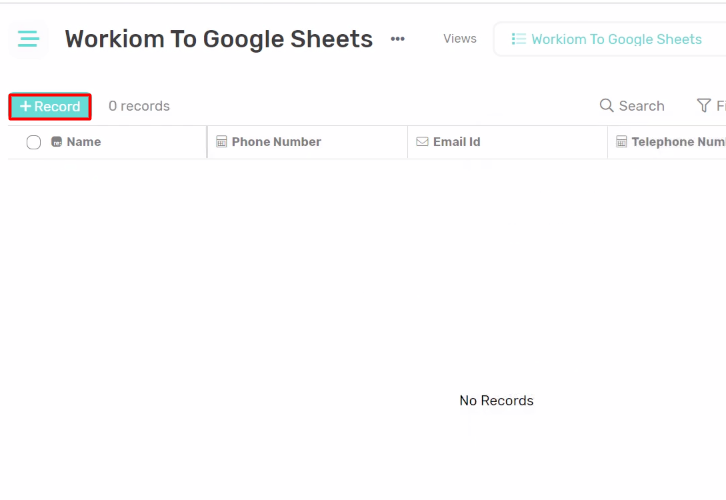Open the Filter funnel icon
Image resolution: width=726 pixels, height=500 pixels.
[x=704, y=106]
